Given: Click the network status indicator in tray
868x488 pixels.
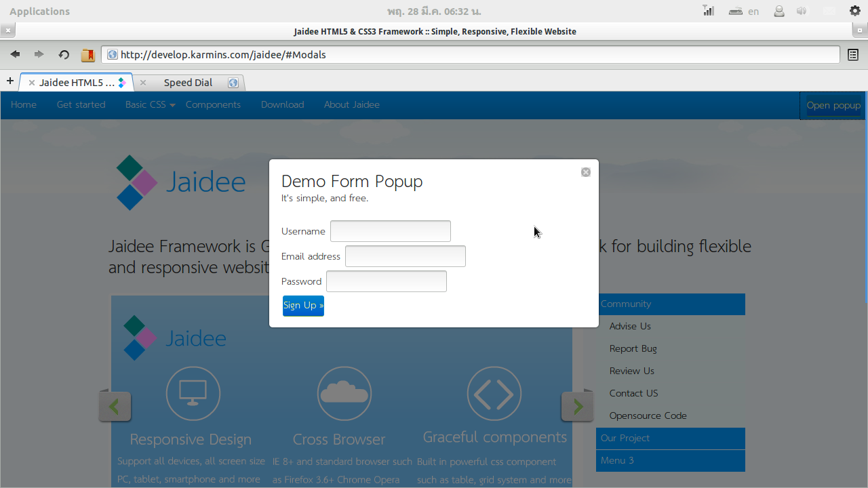Looking at the screenshot, I should 708,11.
